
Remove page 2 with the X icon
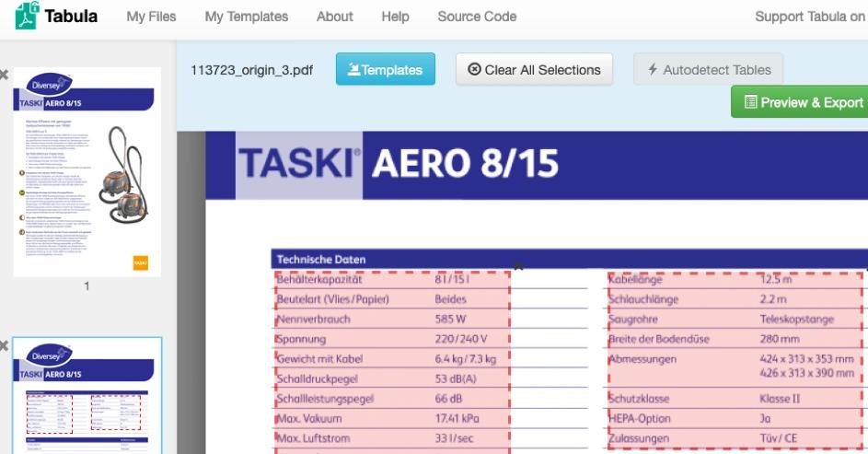coord(4,345)
